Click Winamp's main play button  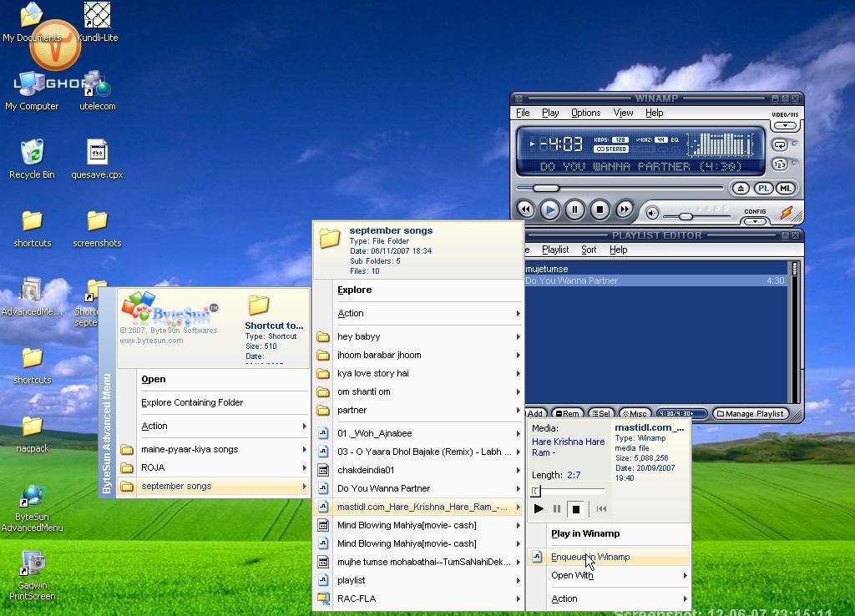point(549,210)
